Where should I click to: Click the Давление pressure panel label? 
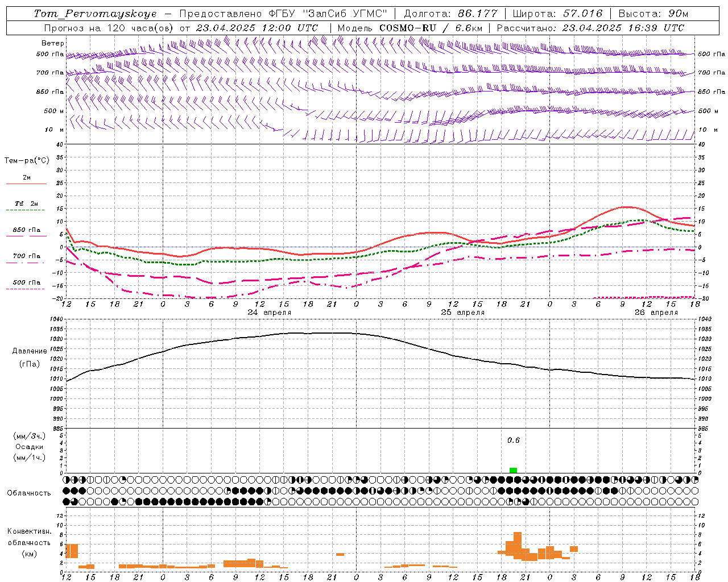(30, 351)
